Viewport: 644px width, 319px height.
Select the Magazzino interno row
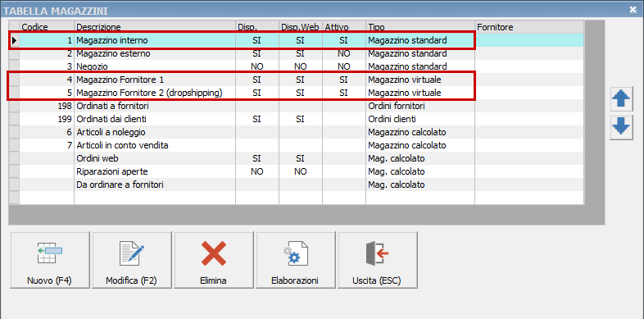click(x=296, y=41)
